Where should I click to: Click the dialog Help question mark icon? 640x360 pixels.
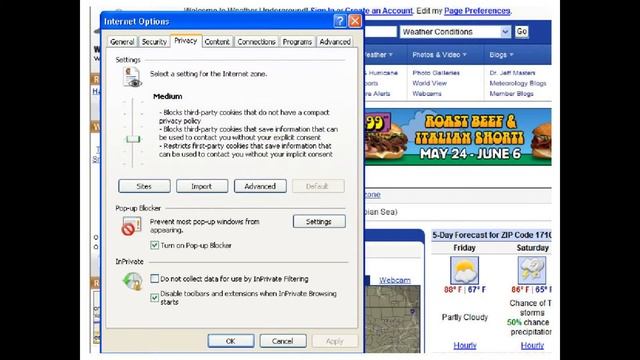pyautogui.click(x=340, y=21)
